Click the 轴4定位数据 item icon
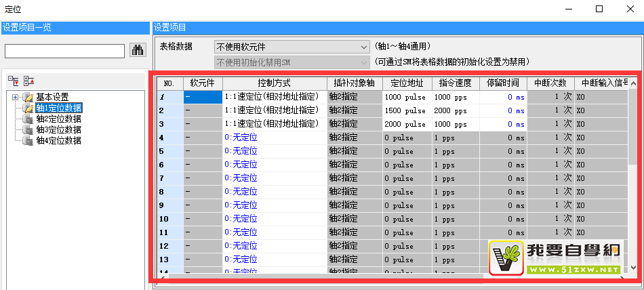Screen dimensions: 644x290 [28, 141]
